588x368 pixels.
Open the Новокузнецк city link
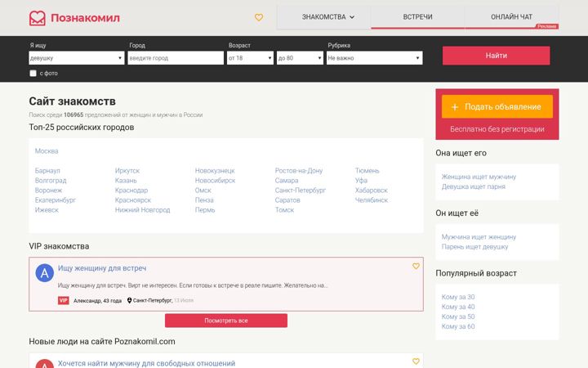click(215, 170)
